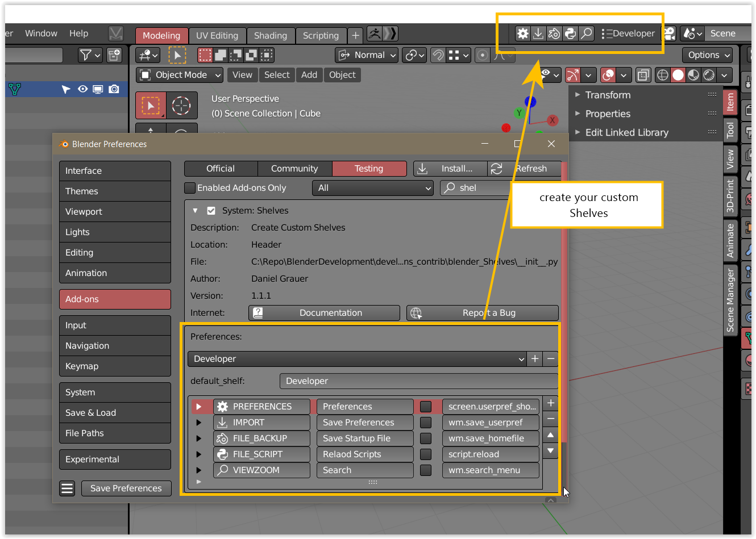The width and height of the screenshot is (756, 539).
Task: Toggle viewport visibility eye in the outliner row
Action: tap(83, 89)
